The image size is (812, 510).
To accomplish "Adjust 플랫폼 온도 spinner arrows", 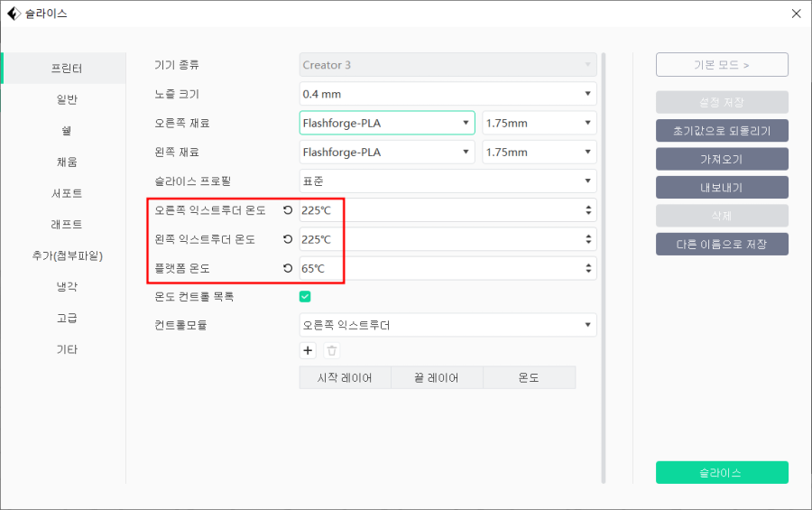I will [588, 268].
